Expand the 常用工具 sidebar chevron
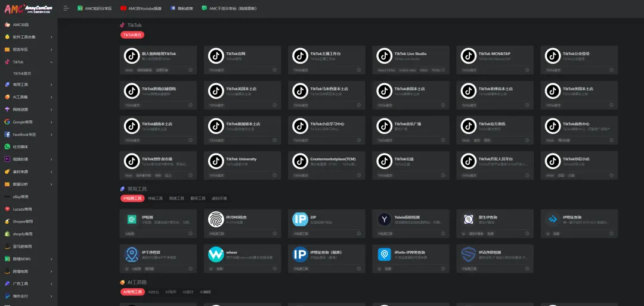Image resolution: width=644 pixels, height=306 pixels. click(51, 85)
